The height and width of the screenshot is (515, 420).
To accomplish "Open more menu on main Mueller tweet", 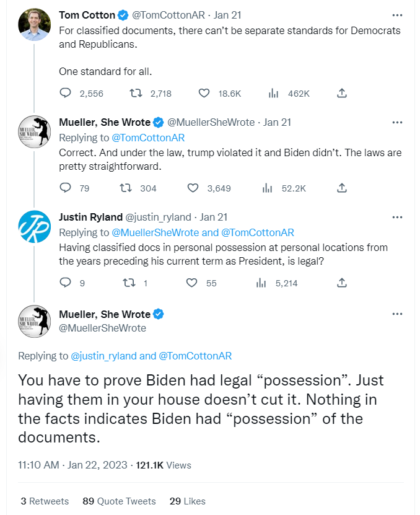I will click(x=397, y=314).
